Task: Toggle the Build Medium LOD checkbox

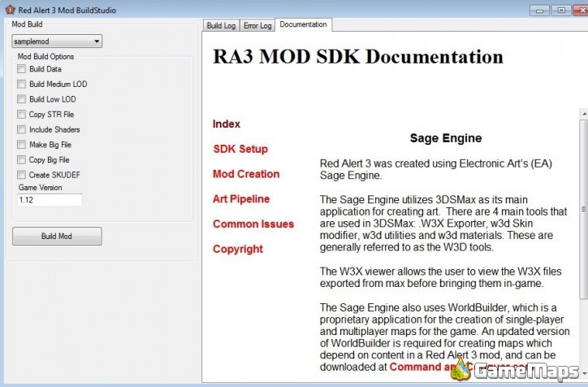Action: 21,84
